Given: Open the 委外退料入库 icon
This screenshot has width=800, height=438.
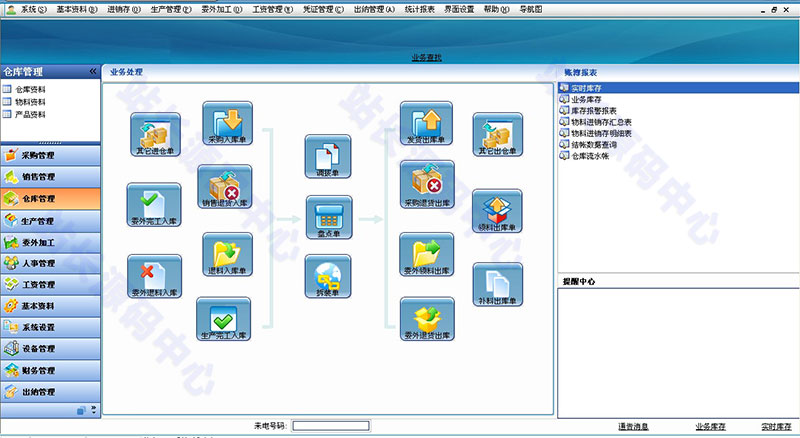Looking at the screenshot, I should (154, 276).
